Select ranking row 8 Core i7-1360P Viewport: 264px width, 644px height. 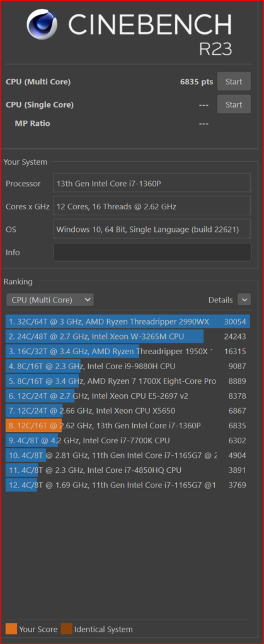click(x=128, y=426)
